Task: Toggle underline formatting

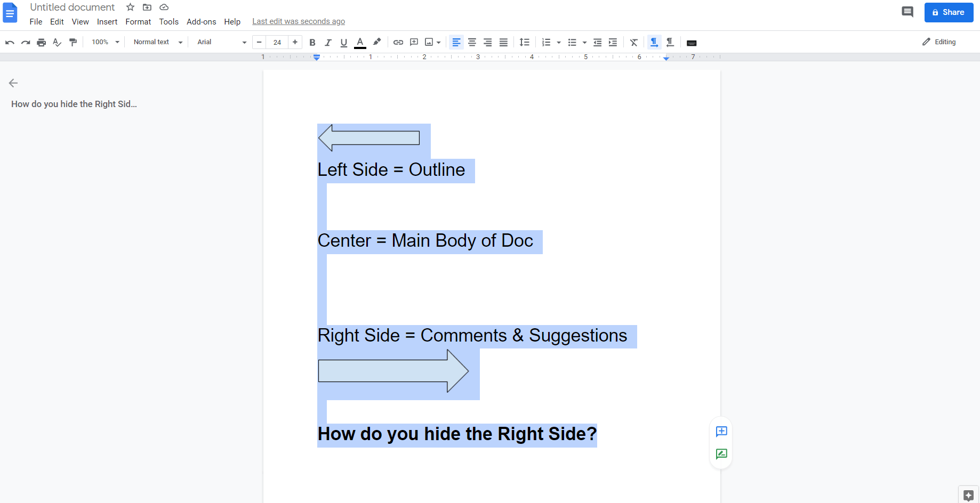Action: (344, 42)
